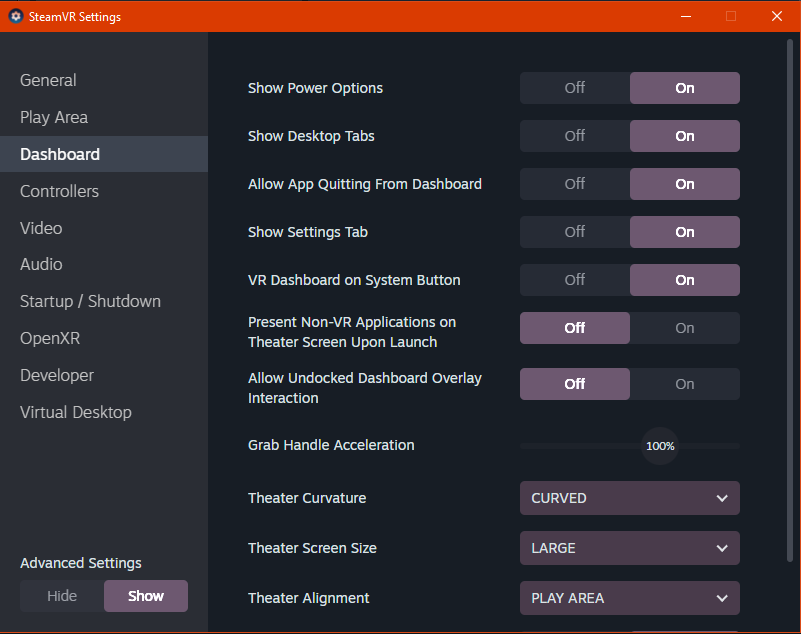
Task: Turn Show Settings Tab off
Action: pyautogui.click(x=575, y=232)
